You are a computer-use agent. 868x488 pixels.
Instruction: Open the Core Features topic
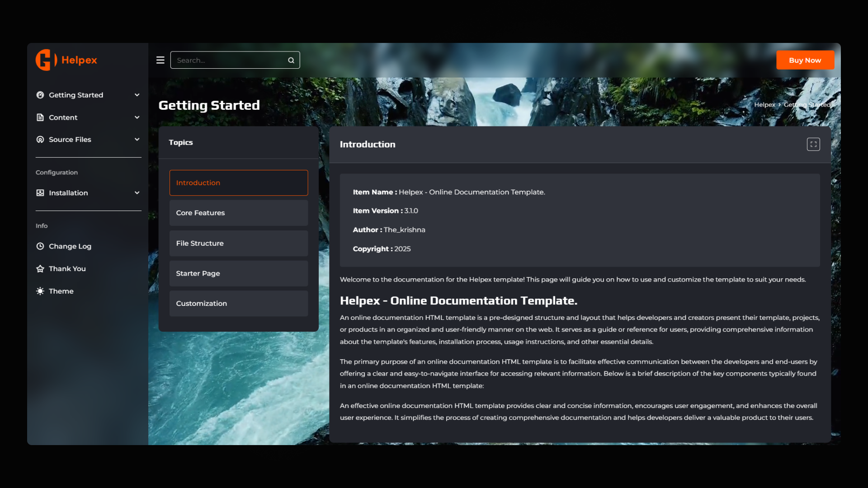(x=239, y=213)
